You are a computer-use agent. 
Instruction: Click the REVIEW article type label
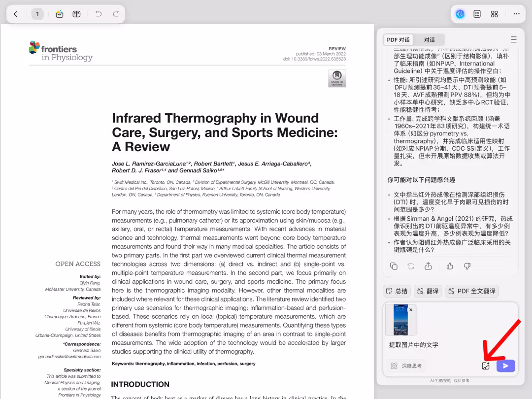point(337,49)
